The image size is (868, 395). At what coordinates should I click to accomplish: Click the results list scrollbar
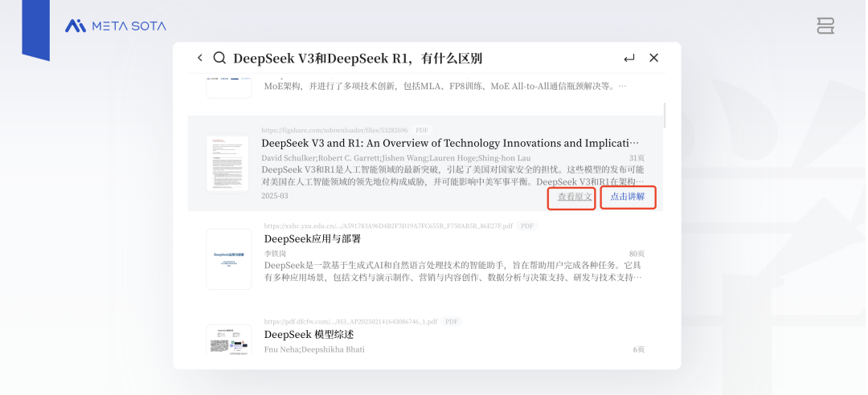(x=665, y=115)
